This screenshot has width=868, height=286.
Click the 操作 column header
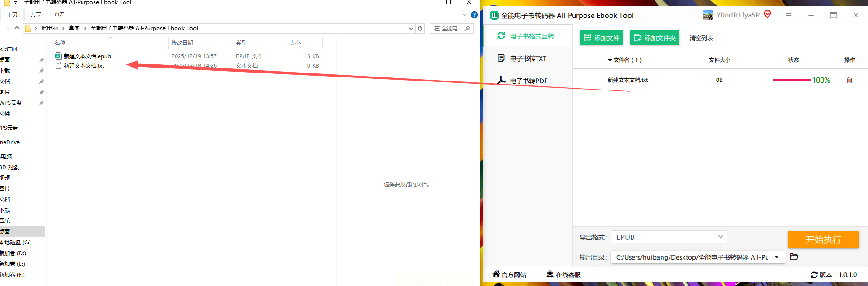[x=849, y=60]
